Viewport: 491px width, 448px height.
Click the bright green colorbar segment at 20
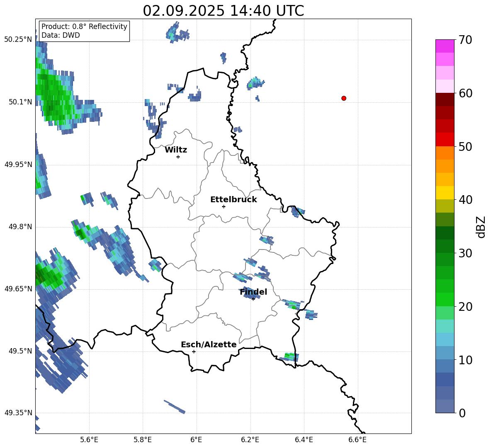[x=445, y=299]
